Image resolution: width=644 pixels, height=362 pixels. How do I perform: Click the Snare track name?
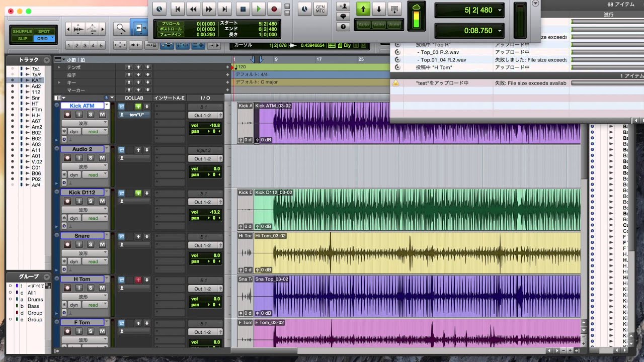(82, 236)
